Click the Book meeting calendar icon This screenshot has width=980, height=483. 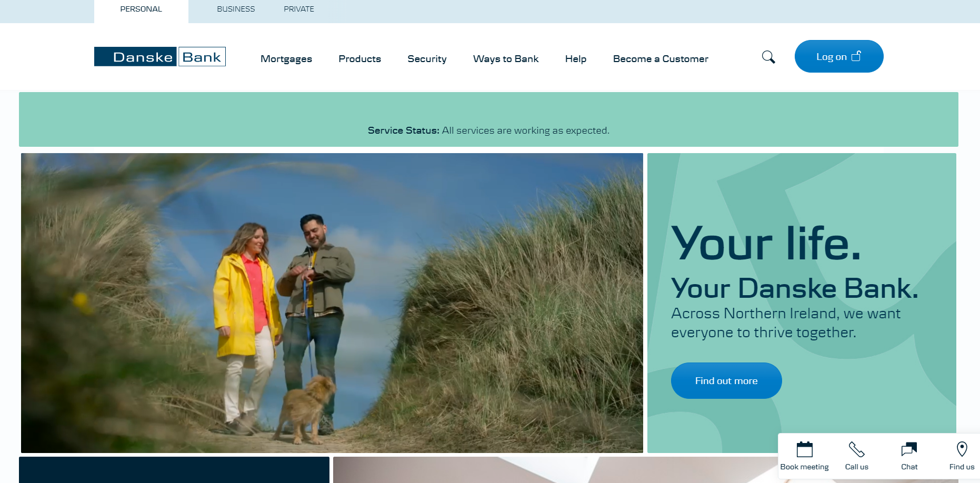[x=804, y=450]
